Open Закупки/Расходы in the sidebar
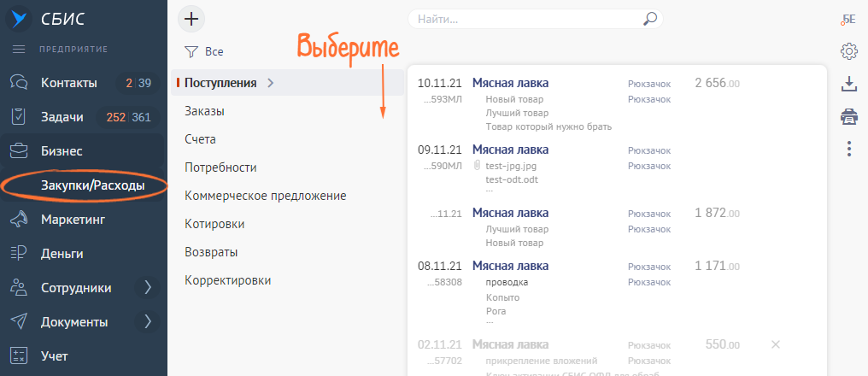 (x=92, y=185)
